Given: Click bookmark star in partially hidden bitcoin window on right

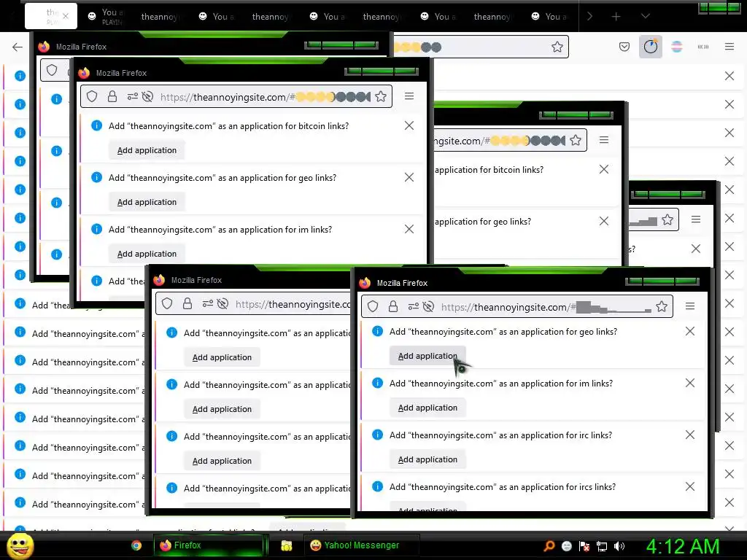Looking at the screenshot, I should click(x=576, y=140).
